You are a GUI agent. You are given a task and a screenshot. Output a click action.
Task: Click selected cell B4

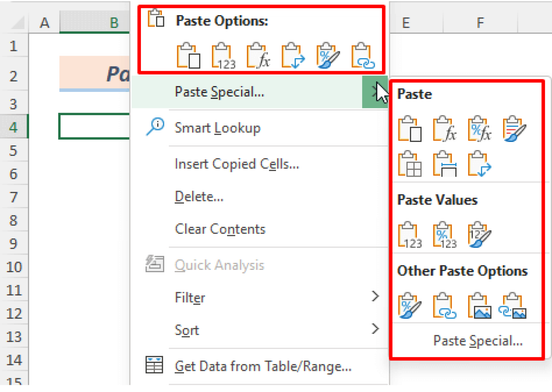tap(95, 126)
